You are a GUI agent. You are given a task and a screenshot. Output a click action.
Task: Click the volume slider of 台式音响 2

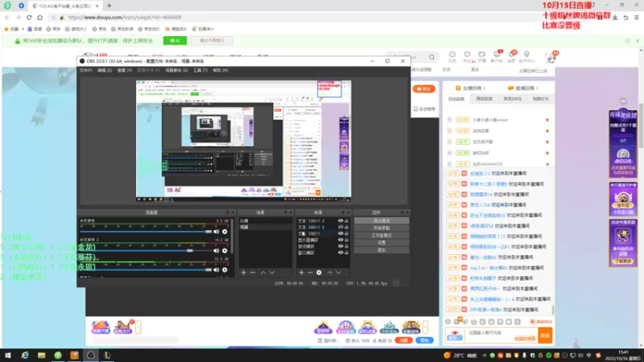pos(146,250)
